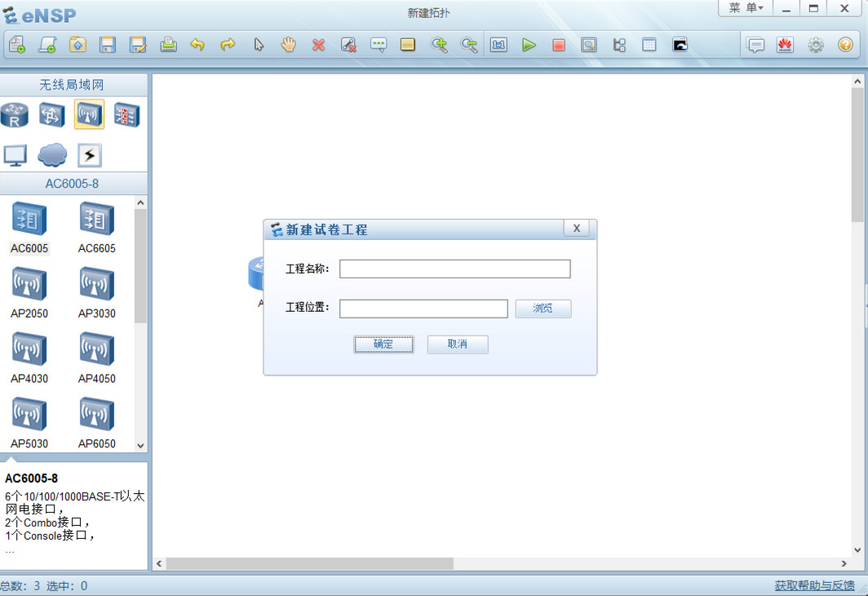The width and height of the screenshot is (868, 596).
Task: Select the cloud device icon
Action: [52, 155]
